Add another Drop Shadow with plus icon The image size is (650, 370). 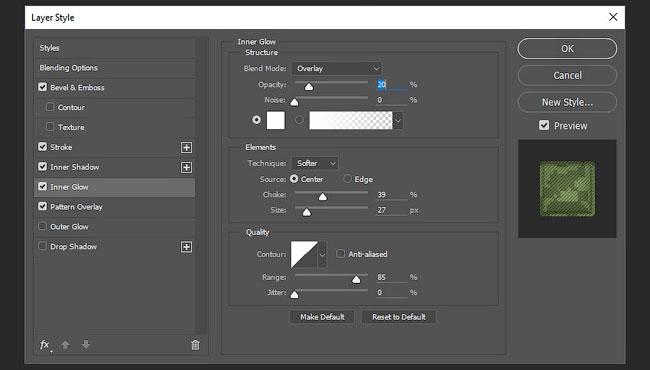pos(187,247)
